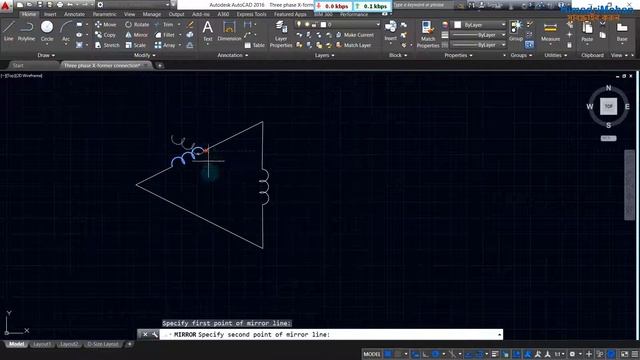Click the AutoCAD application menu logo
The width and height of the screenshot is (640, 360).
[x=6, y=5]
